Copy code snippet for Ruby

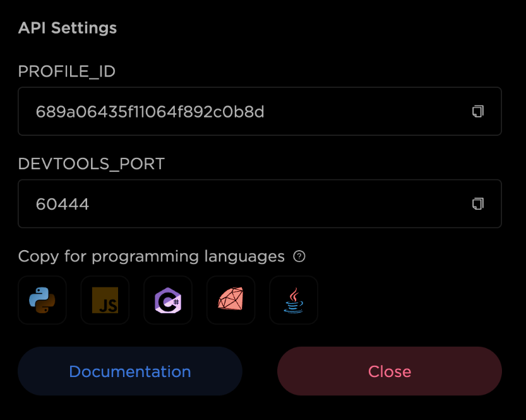[x=231, y=300]
